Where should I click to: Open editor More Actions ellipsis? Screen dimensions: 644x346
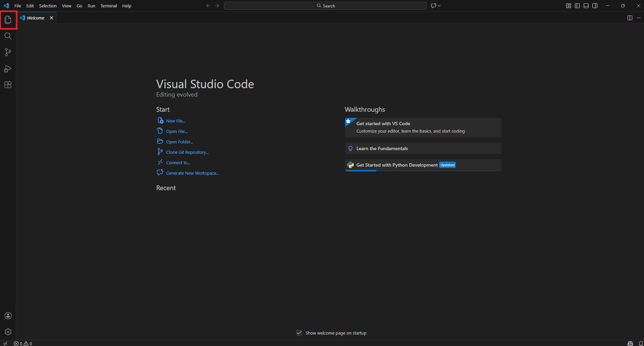click(639, 18)
